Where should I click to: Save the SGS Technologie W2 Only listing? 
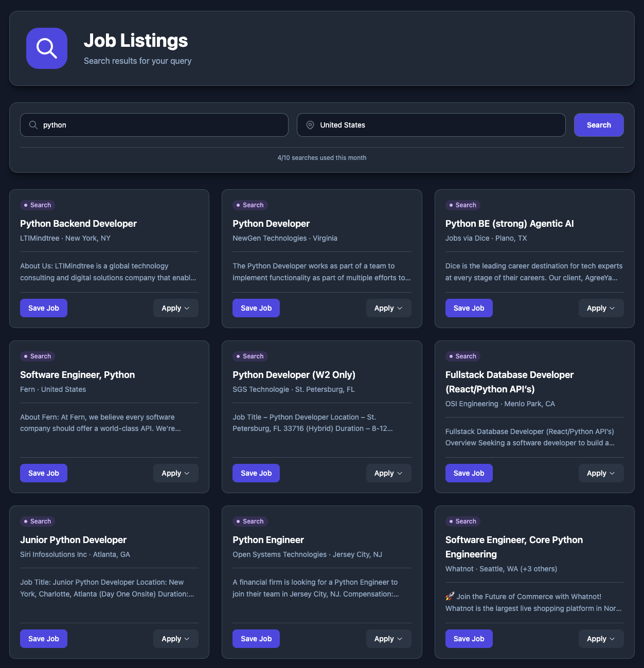(256, 473)
